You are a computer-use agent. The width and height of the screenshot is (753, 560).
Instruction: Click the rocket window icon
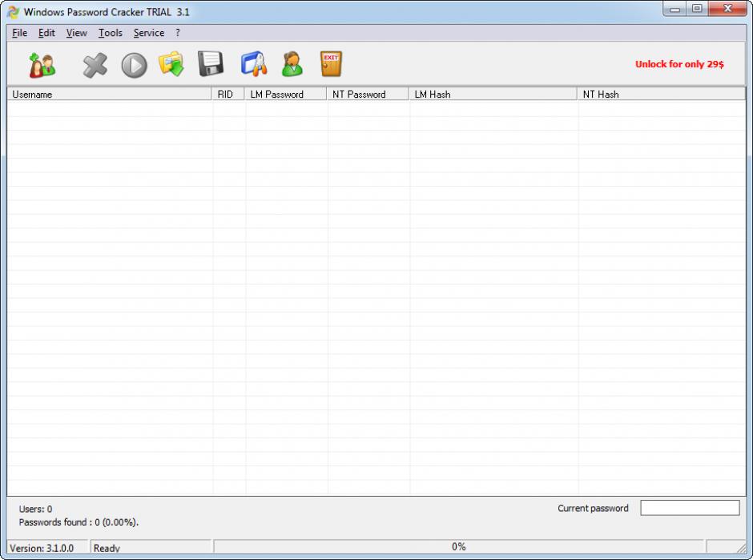254,63
